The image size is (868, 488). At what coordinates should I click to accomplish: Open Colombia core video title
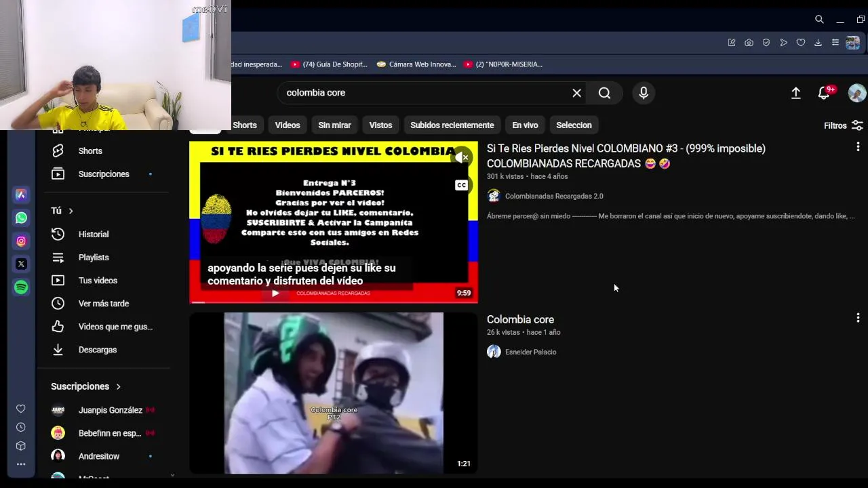[x=520, y=319]
